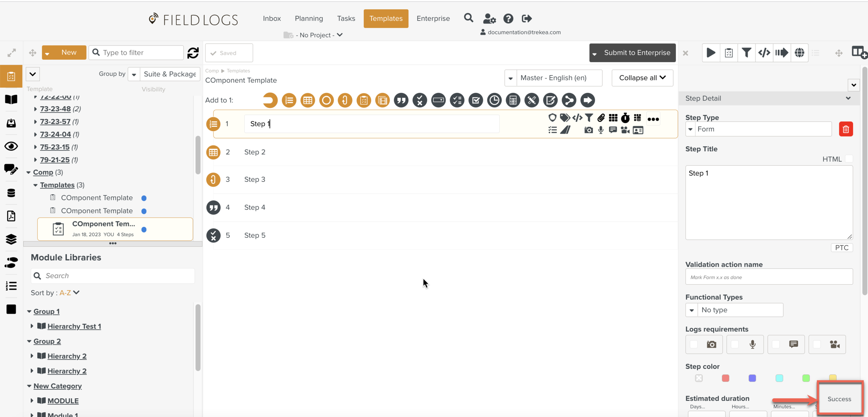Image resolution: width=868 pixels, height=417 pixels.
Task: Open the MODULE library link
Action: click(x=63, y=401)
